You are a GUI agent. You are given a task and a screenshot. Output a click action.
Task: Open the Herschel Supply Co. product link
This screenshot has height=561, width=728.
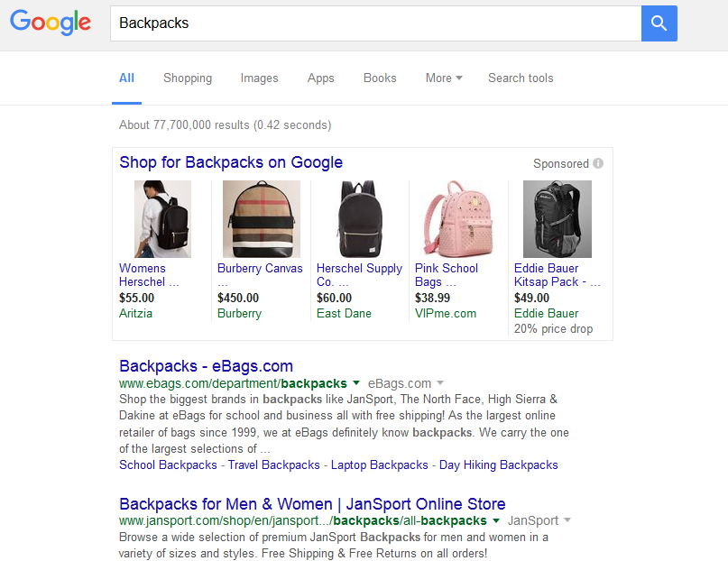click(x=359, y=275)
